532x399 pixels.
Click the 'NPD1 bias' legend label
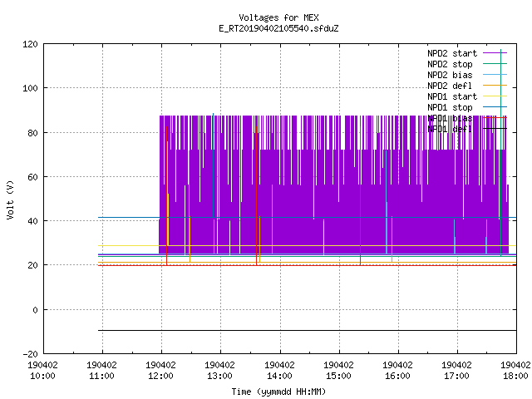coord(450,118)
